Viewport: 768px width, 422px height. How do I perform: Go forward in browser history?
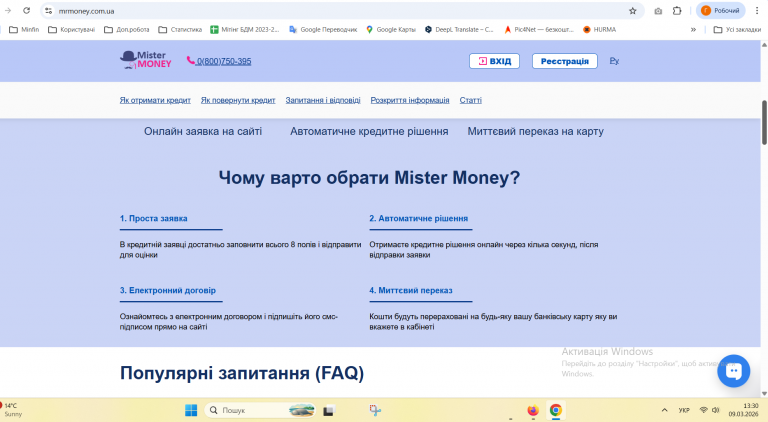[8, 10]
